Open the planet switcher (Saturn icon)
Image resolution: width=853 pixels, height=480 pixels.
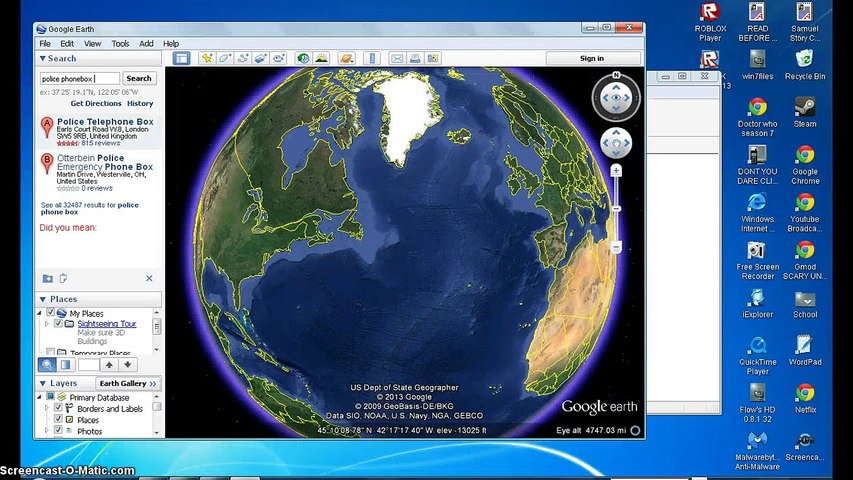[x=347, y=58]
